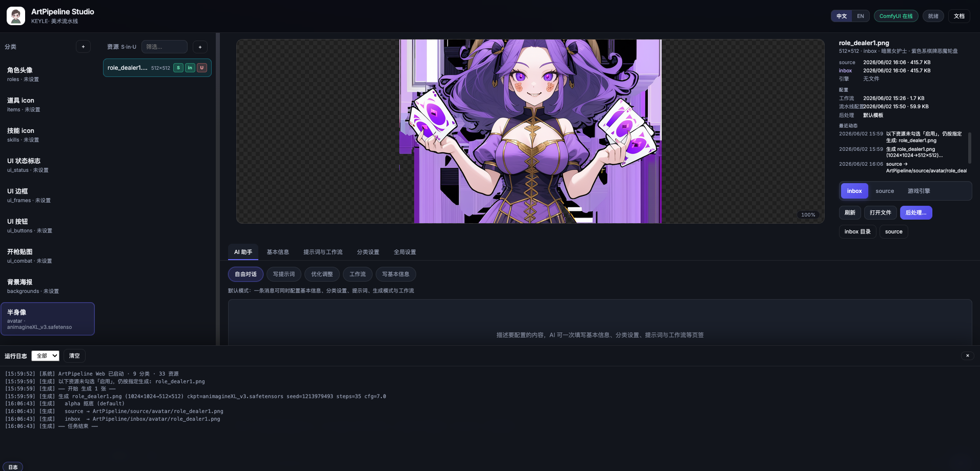Select the 工作流 mode chip
Image resolution: width=980 pixels, height=471 pixels.
358,274
